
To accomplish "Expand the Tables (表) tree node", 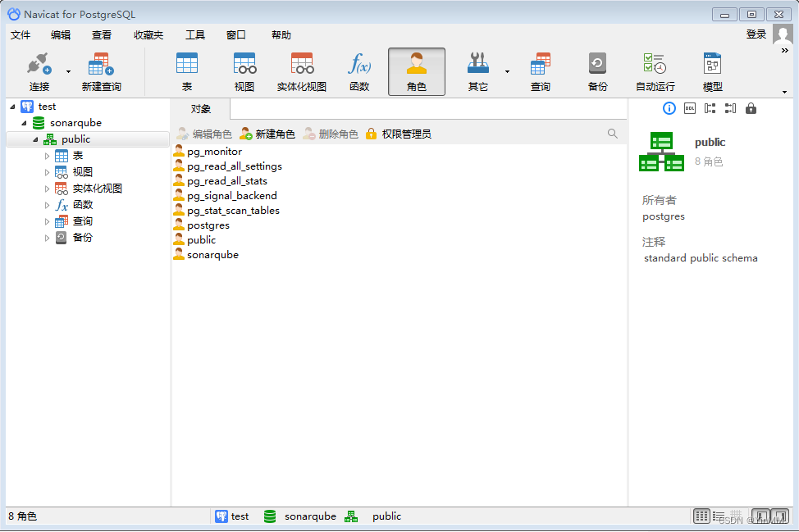I will point(47,156).
